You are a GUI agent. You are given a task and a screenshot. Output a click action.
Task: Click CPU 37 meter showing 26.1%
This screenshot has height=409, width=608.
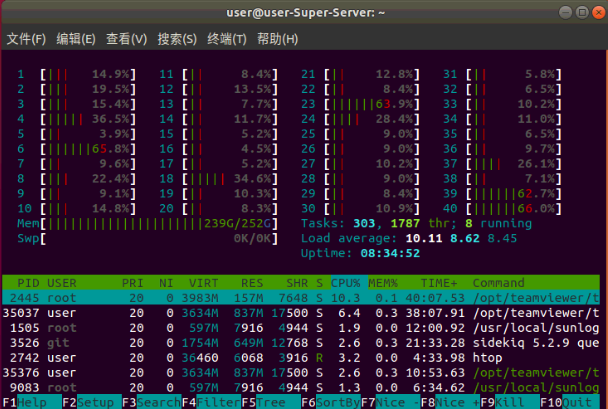point(503,164)
